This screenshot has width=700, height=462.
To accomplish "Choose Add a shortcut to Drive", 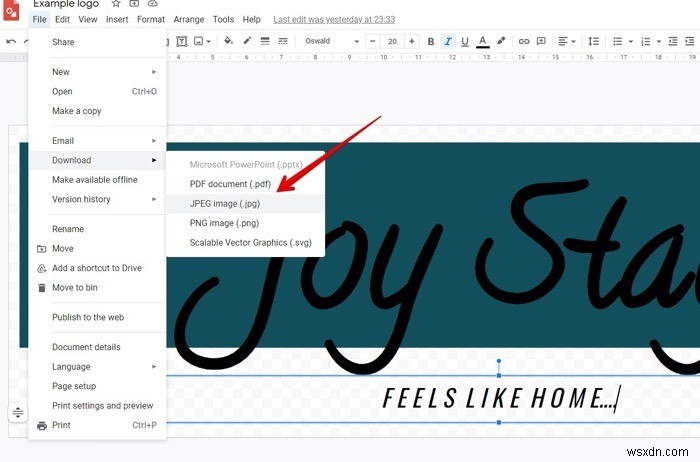I will (97, 268).
